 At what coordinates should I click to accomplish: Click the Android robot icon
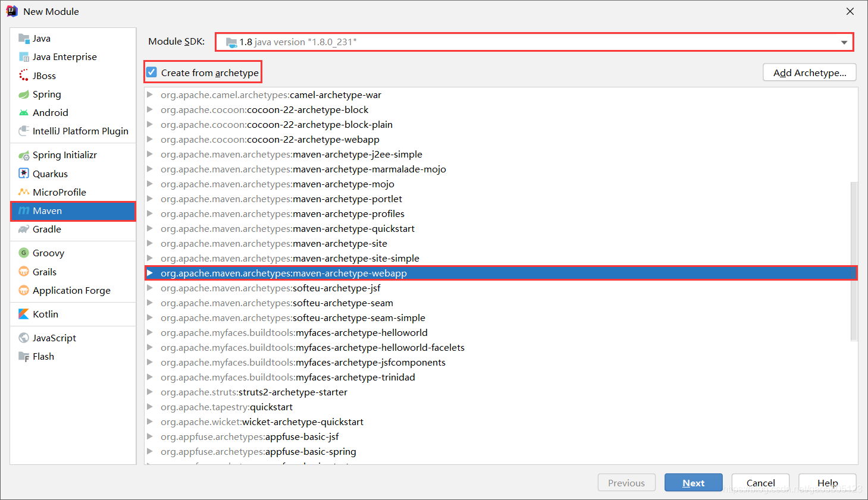pyautogui.click(x=24, y=112)
